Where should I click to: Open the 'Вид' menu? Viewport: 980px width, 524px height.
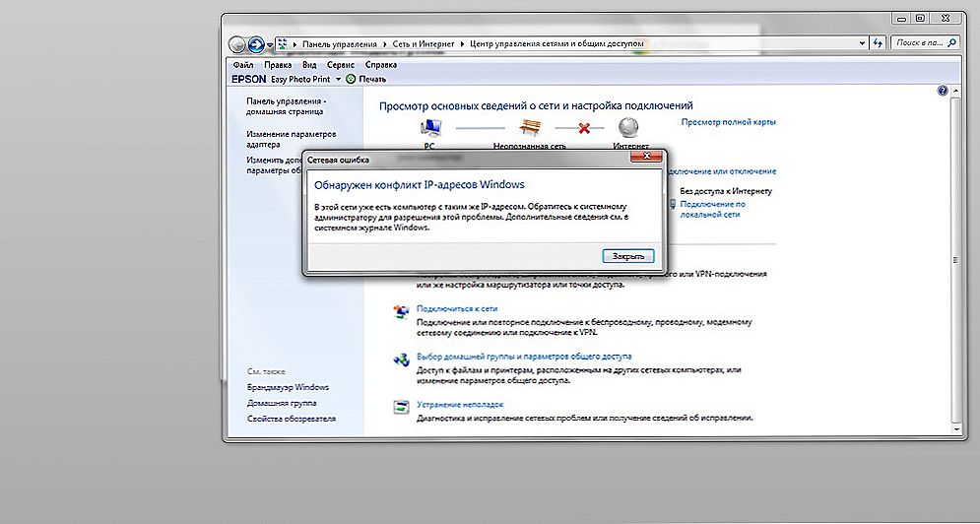pyautogui.click(x=309, y=65)
